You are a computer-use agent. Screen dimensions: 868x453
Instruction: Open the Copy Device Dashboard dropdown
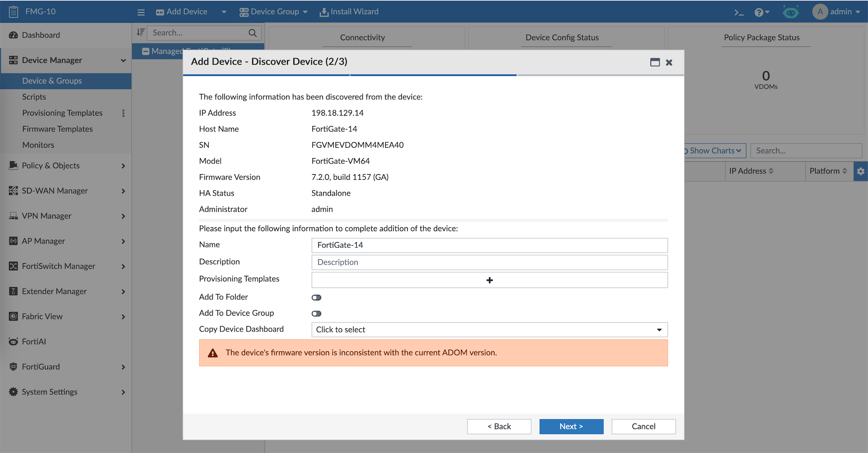point(489,330)
